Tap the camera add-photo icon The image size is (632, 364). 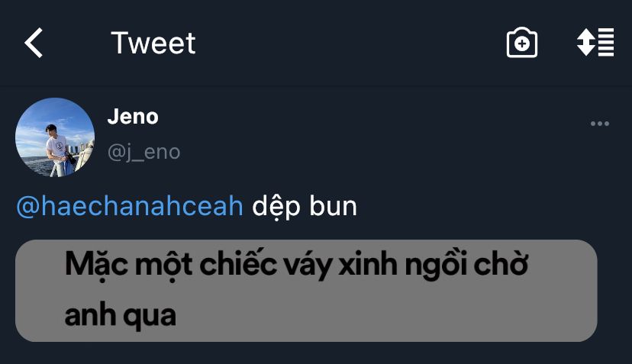click(521, 42)
